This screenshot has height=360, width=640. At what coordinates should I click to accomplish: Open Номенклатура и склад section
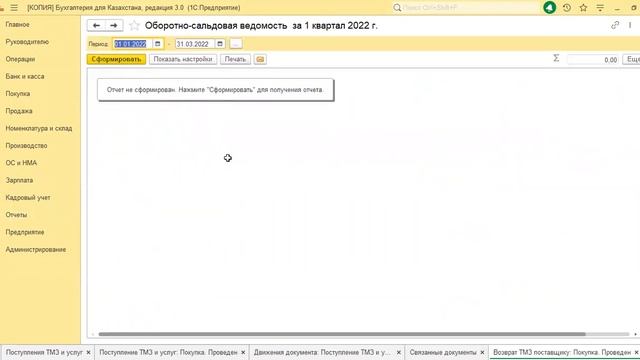tap(39, 128)
